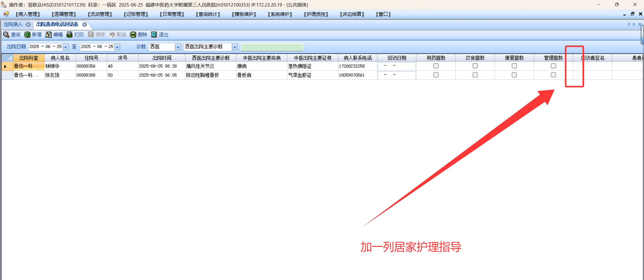Click the 编辑 edit icon
The width and height of the screenshot is (644, 280).
(49, 34)
